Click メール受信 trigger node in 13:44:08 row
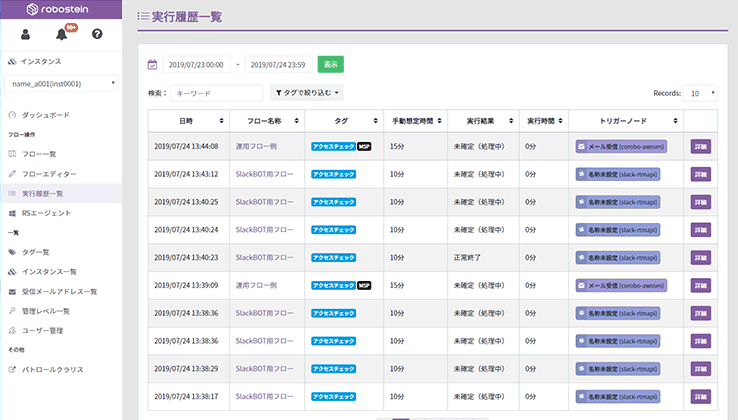The image size is (738, 420). click(621, 146)
